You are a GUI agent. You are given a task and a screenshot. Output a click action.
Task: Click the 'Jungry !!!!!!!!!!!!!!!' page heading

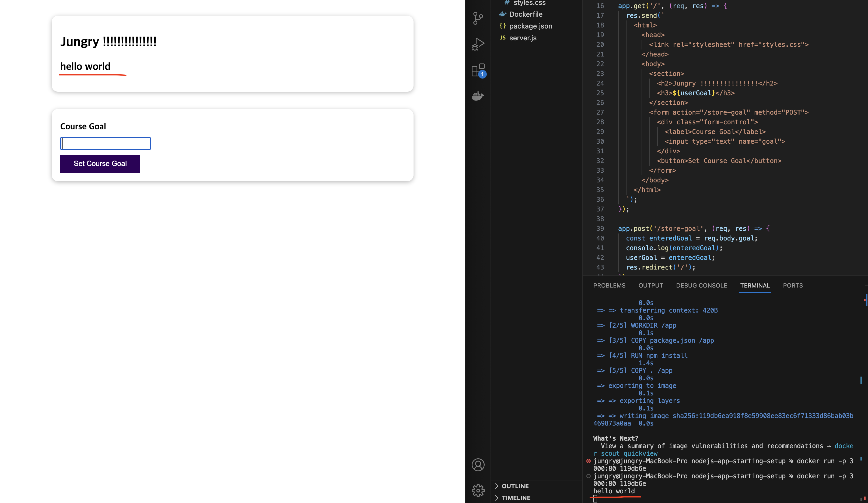tap(108, 42)
